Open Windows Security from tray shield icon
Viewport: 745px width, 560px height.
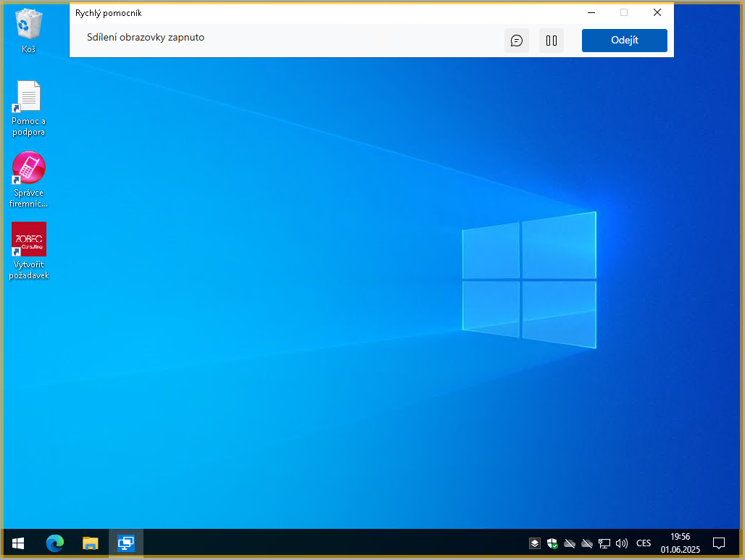(552, 543)
